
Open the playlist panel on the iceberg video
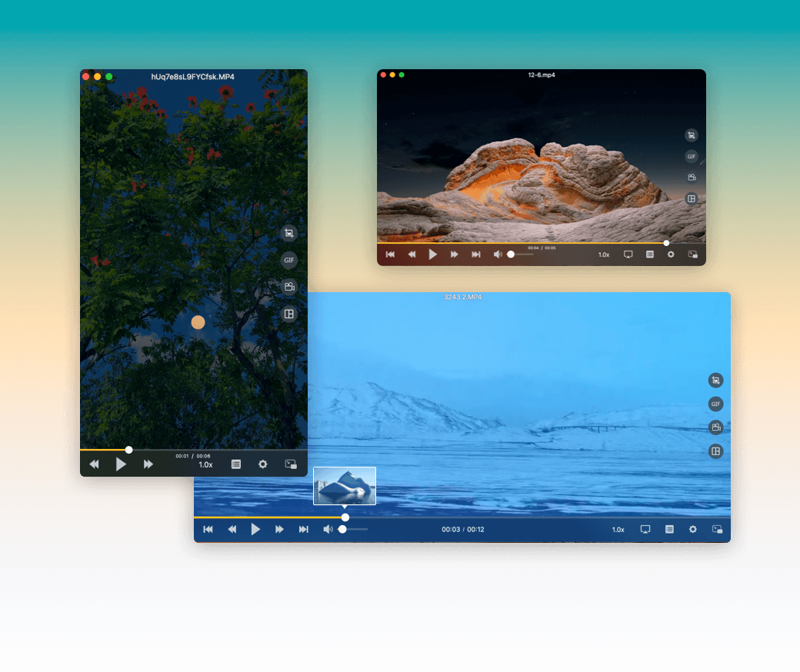tap(668, 529)
